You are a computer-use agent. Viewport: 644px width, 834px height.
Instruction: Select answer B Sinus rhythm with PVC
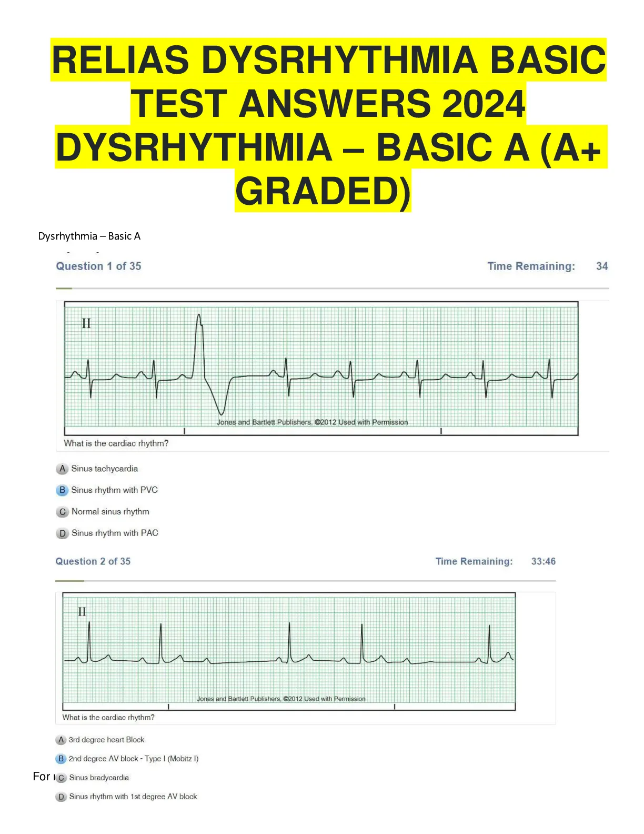click(107, 490)
